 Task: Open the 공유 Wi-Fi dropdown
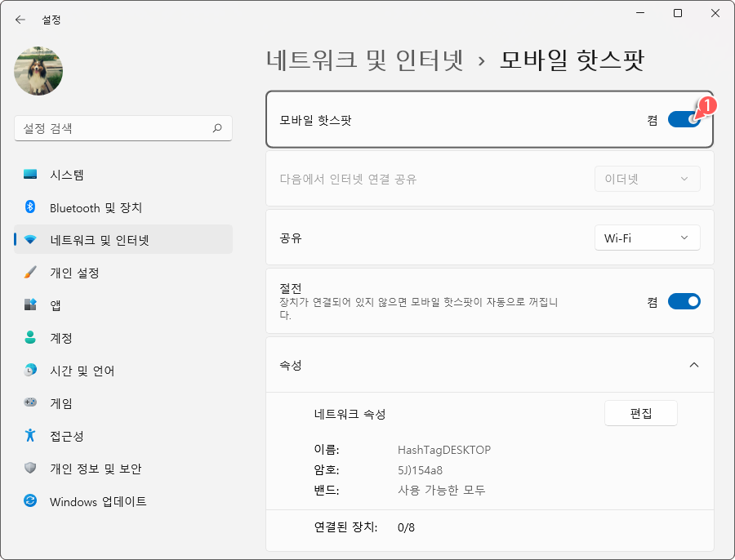point(647,237)
